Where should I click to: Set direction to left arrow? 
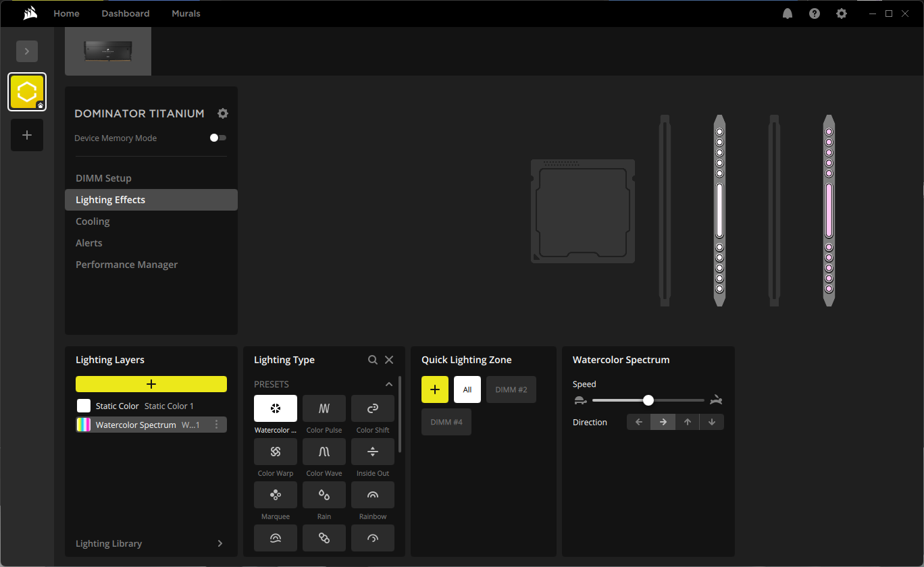(639, 422)
